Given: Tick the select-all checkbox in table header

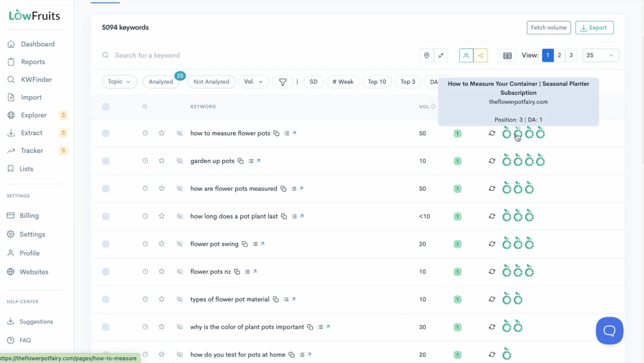Looking at the screenshot, I should 106,106.
